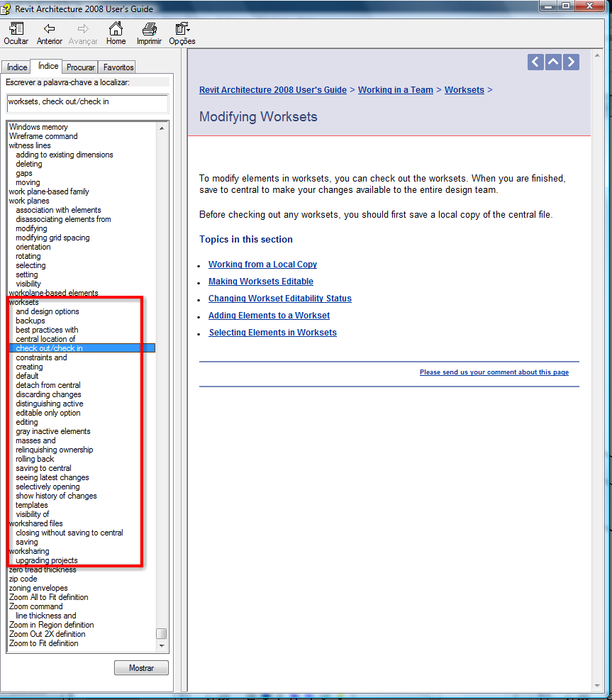
Task: Click the help icon in title bar
Action: click(6, 9)
